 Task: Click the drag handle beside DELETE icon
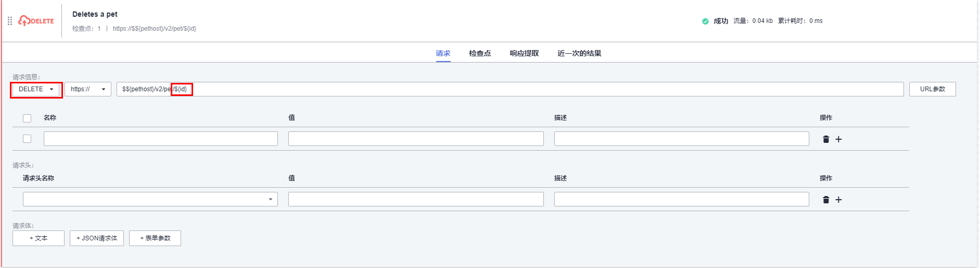[x=10, y=21]
